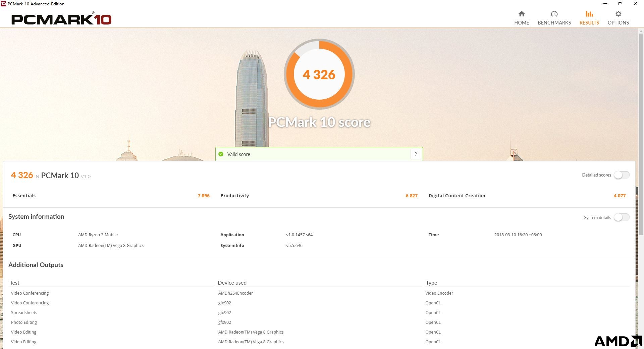Click the Digital Content Creation score 4 077
The image size is (644, 349).
[620, 196]
